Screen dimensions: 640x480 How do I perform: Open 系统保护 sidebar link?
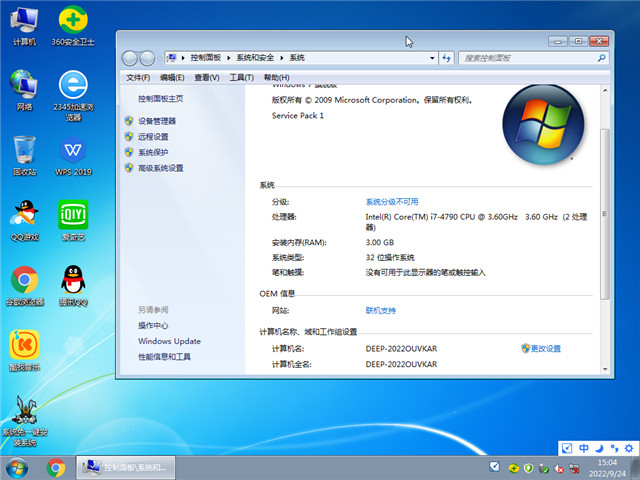pos(153,152)
